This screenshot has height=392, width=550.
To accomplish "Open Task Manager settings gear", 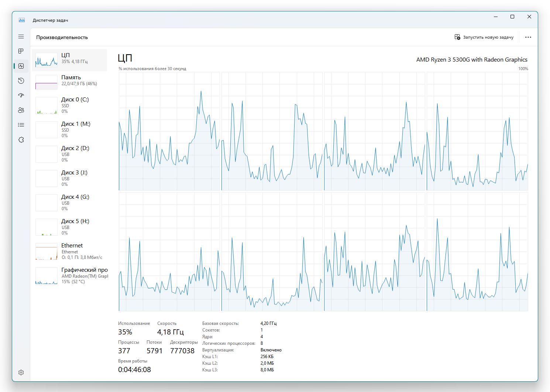I will coord(21,372).
